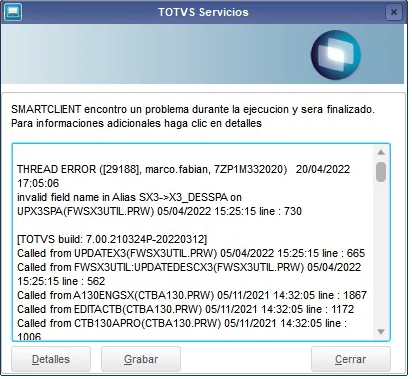412x379 pixels.
Task: Open the window system menu icon
Action: 13,12
